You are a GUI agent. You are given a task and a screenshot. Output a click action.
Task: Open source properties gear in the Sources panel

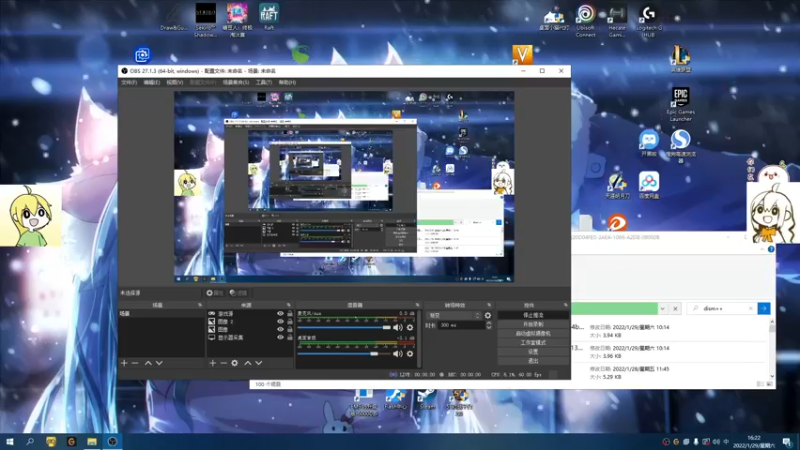coord(235,363)
